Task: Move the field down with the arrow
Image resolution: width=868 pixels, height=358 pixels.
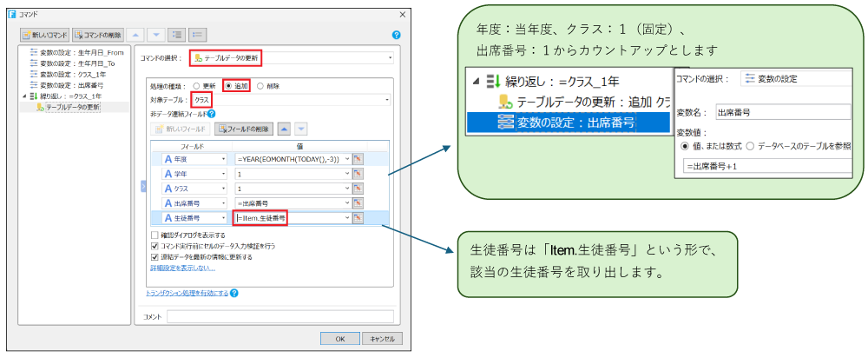Action: pyautogui.click(x=300, y=129)
